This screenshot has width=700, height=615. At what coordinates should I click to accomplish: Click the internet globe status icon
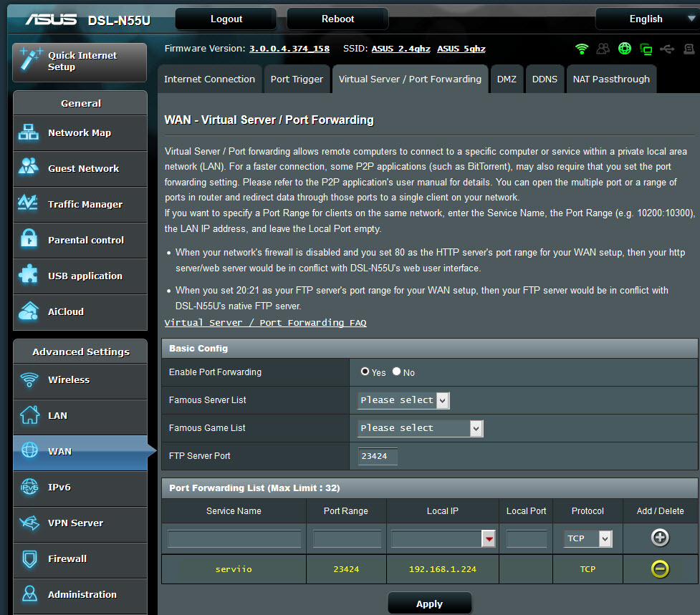625,49
